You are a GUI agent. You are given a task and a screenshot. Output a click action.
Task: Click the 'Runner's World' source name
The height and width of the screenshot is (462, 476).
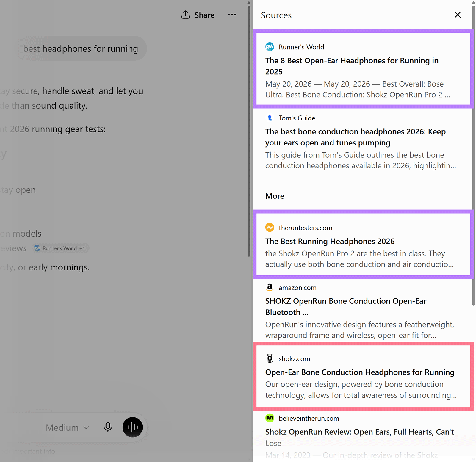tap(301, 47)
